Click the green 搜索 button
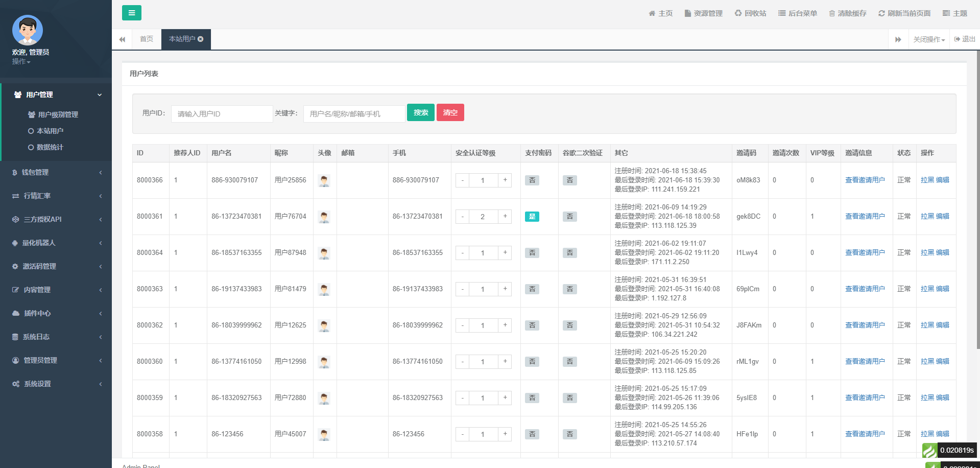Image resolution: width=980 pixels, height=468 pixels. (420, 112)
